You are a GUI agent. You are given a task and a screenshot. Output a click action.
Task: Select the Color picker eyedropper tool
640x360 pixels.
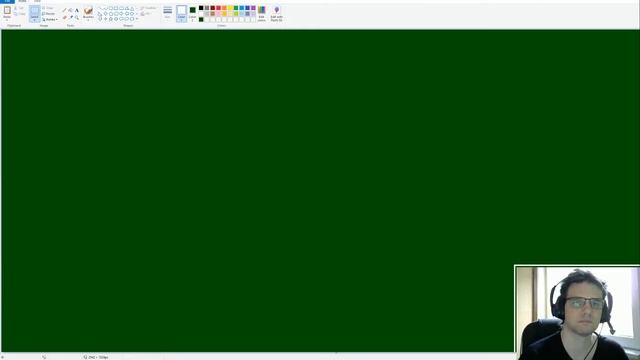71,18
